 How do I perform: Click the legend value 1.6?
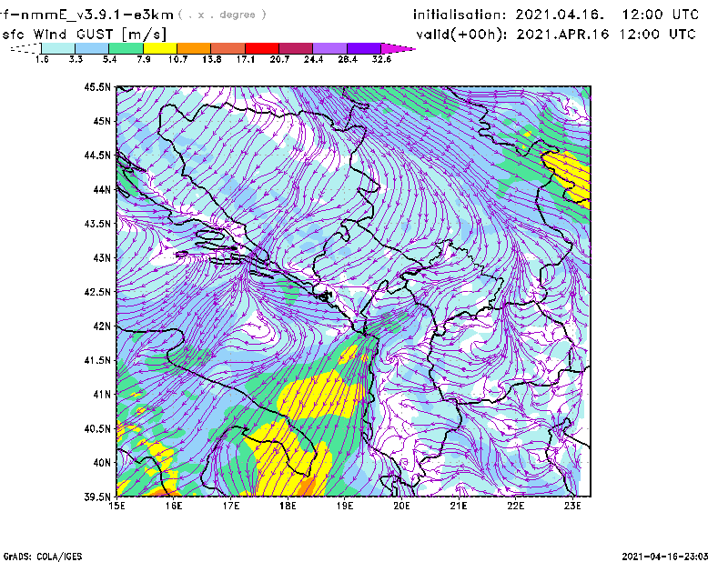(42, 59)
